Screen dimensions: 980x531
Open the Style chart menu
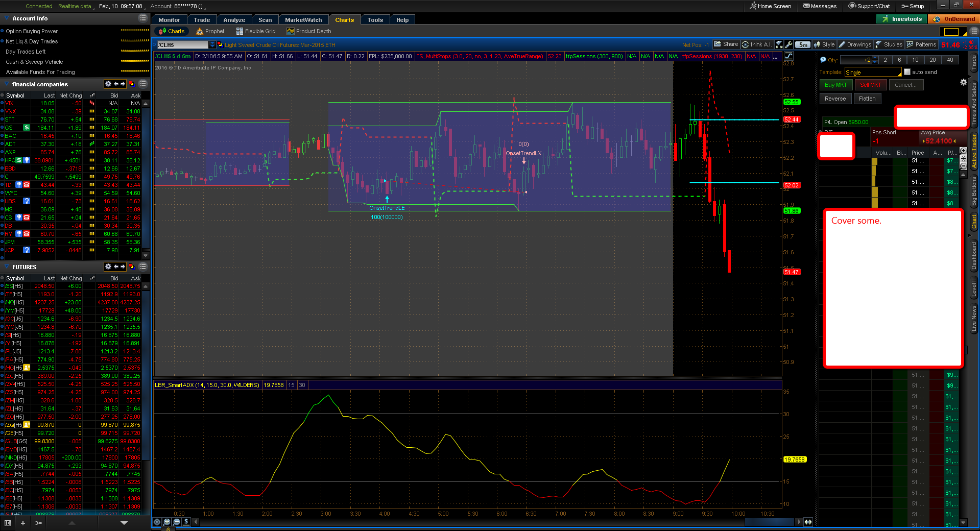click(824, 44)
